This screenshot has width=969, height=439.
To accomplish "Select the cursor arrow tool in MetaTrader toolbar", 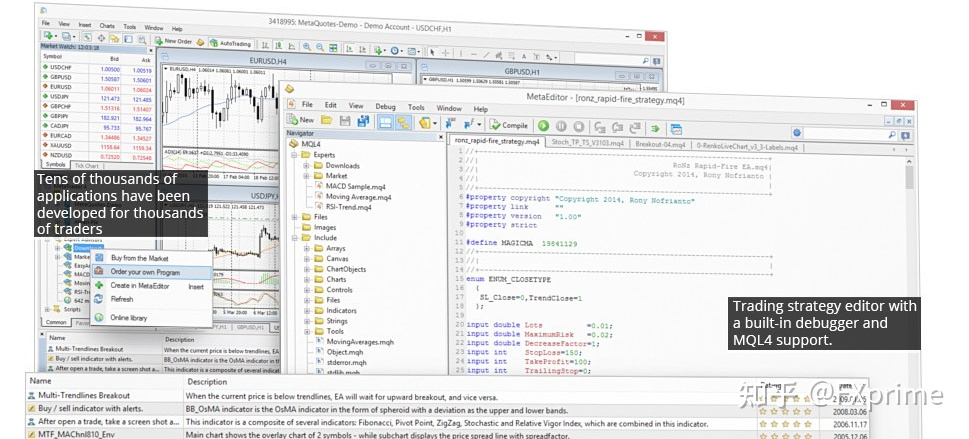I will click(x=432, y=52).
